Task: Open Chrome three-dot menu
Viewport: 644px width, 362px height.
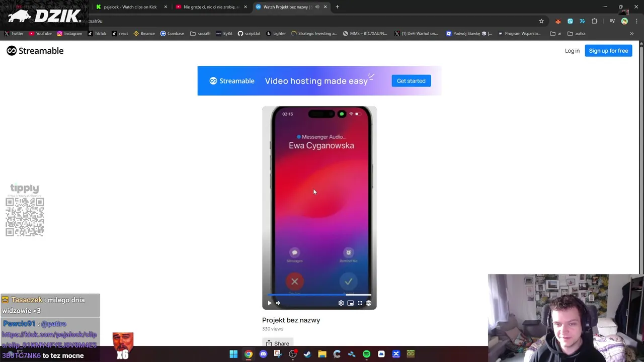Action: (x=636, y=21)
